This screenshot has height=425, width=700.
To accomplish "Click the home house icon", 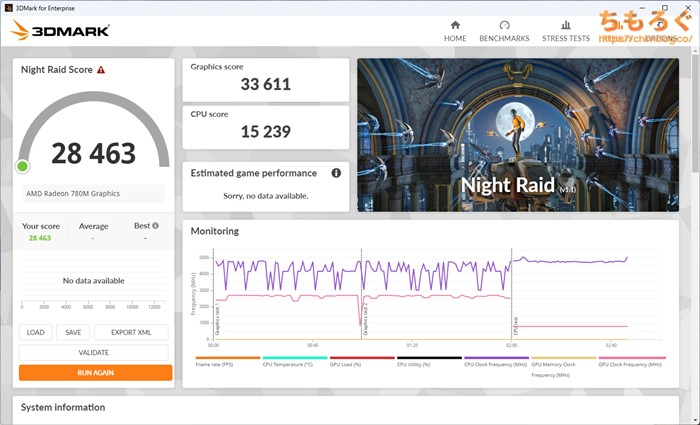I will [455, 25].
